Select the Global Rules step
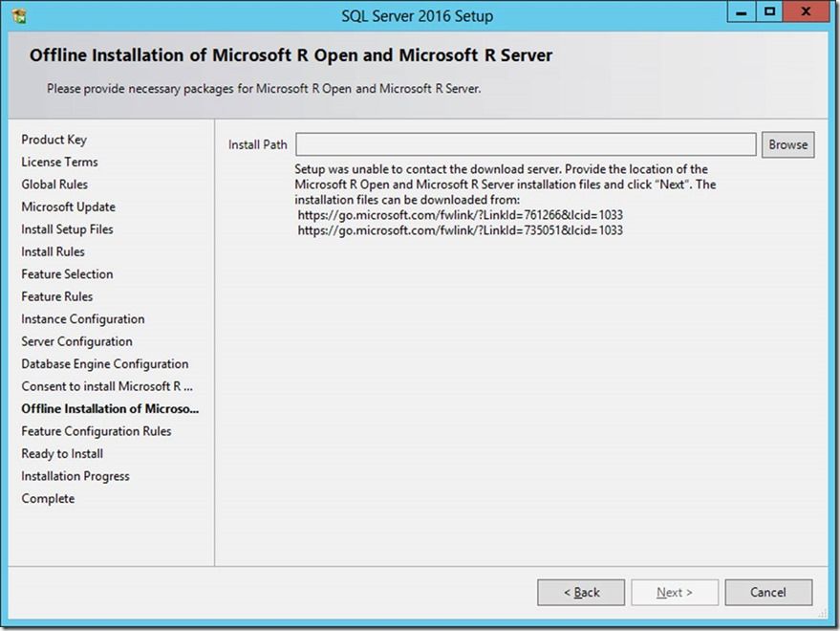The image size is (840, 631). point(54,185)
